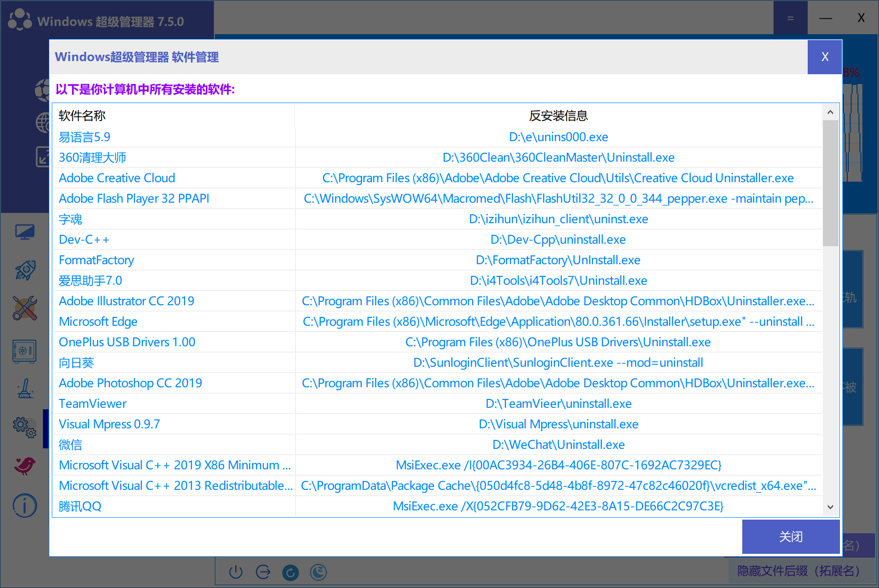This screenshot has height=588, width=879.
Task: Click D:\izihun\izihun_client\uninst.exe path
Action: coord(559,219)
